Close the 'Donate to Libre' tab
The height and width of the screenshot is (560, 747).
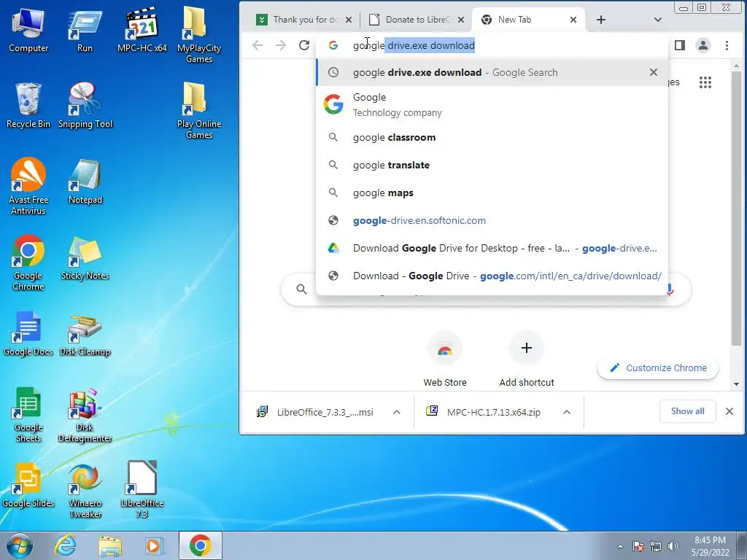(x=461, y=20)
